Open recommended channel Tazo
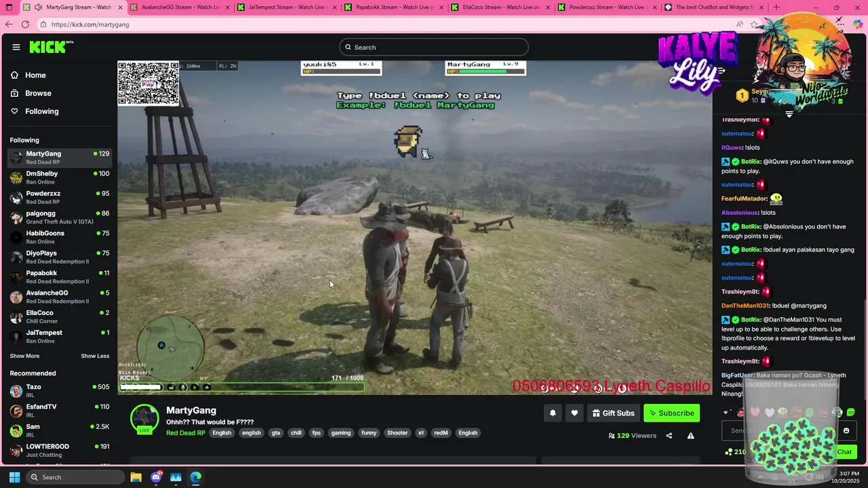 coord(59,390)
